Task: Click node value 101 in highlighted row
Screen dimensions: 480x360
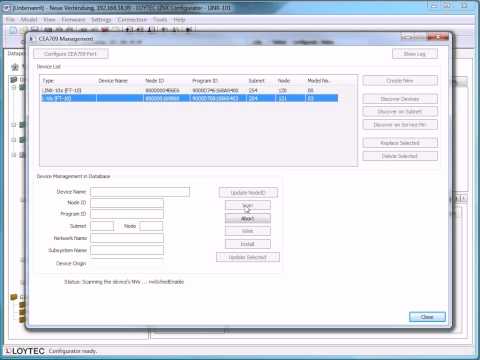Action: [283, 98]
